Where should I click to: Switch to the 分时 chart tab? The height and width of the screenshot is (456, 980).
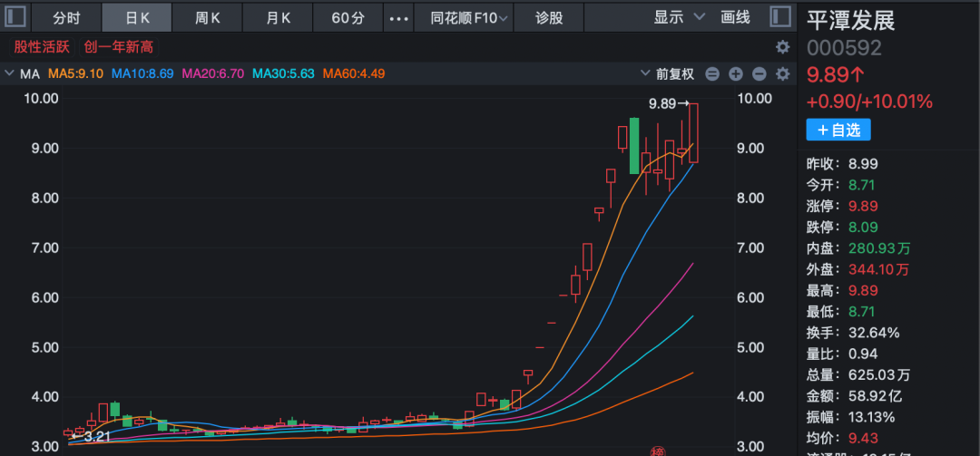(66, 18)
